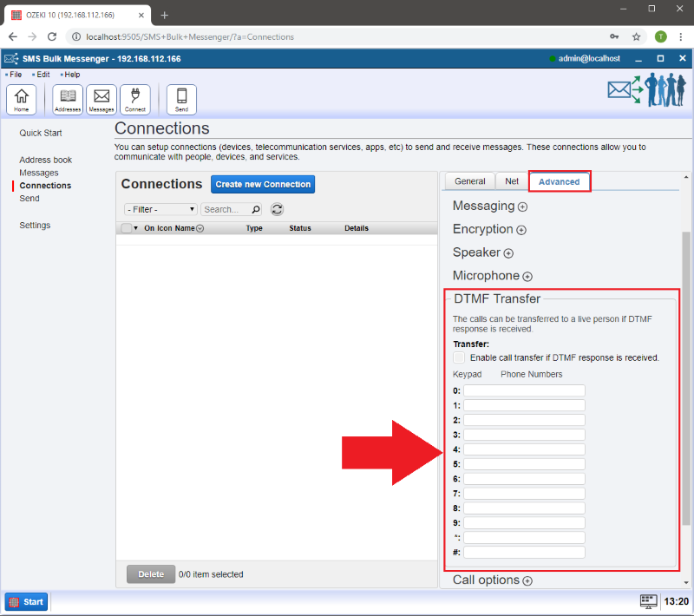Click Create new Connection button
Screen dimensions: 694x616
click(x=262, y=184)
